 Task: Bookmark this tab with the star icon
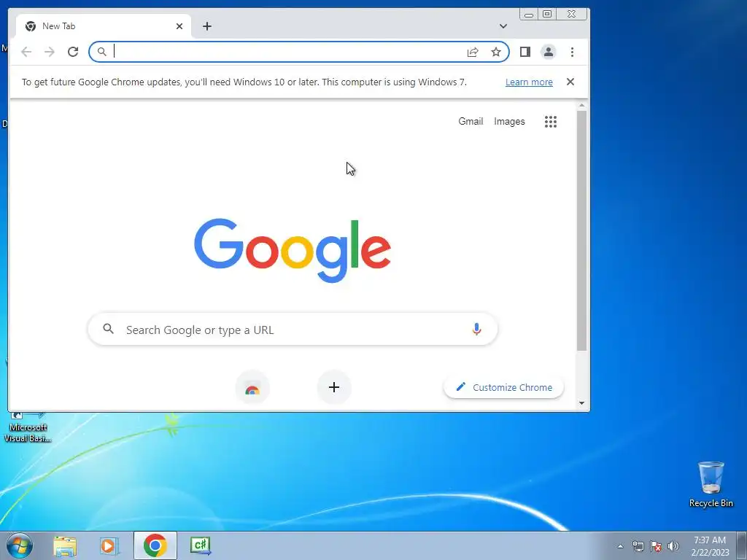click(496, 52)
